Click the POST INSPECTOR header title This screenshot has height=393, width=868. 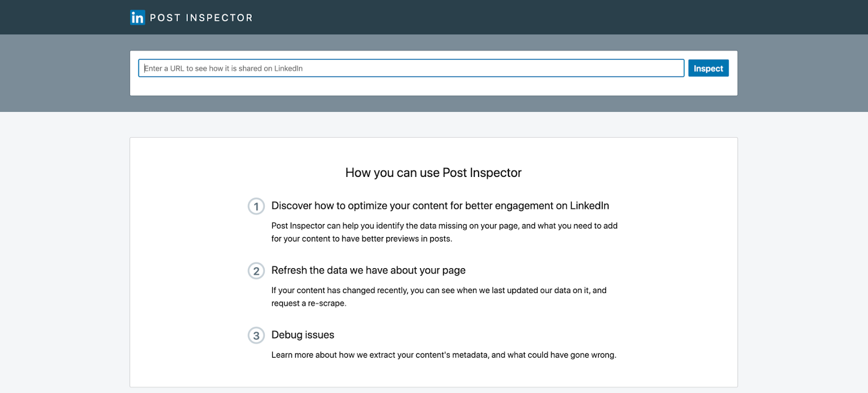tap(201, 18)
